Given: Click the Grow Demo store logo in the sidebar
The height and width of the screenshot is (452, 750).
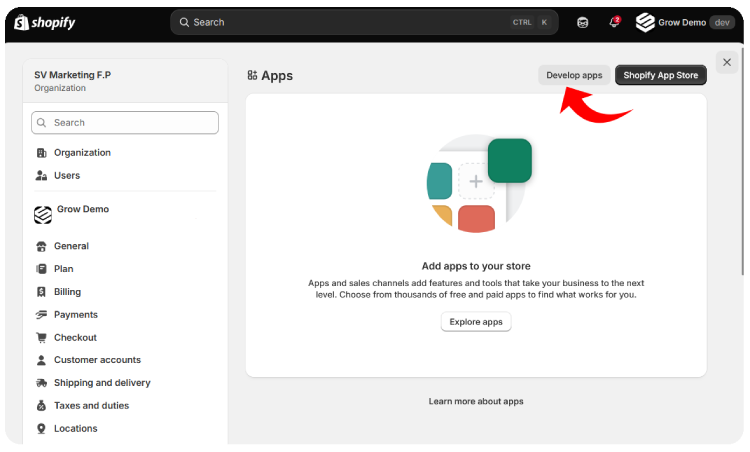Looking at the screenshot, I should click(x=43, y=215).
